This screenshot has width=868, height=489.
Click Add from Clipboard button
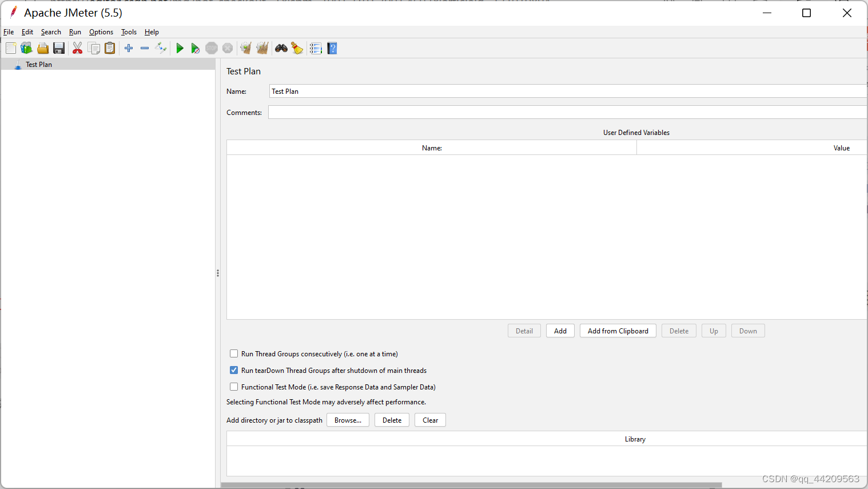[x=618, y=331]
